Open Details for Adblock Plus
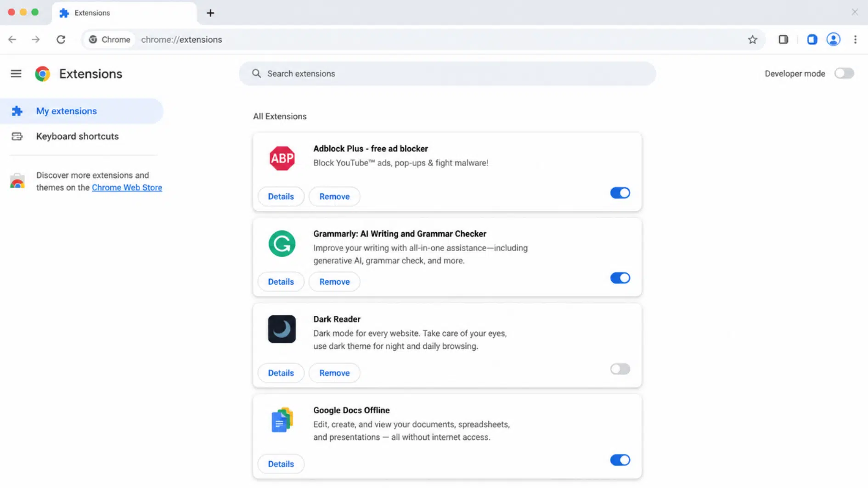 point(281,196)
